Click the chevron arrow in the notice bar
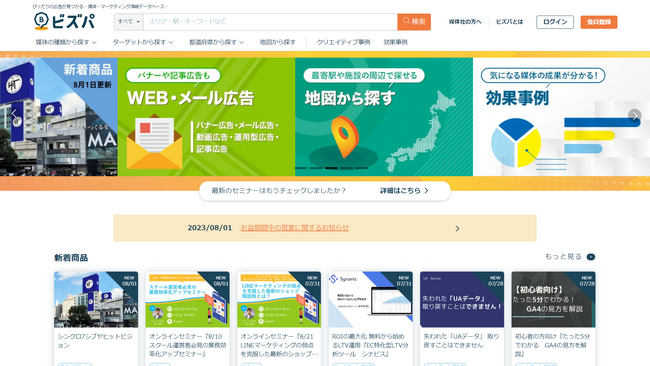This screenshot has height=366, width=650. coord(457,228)
